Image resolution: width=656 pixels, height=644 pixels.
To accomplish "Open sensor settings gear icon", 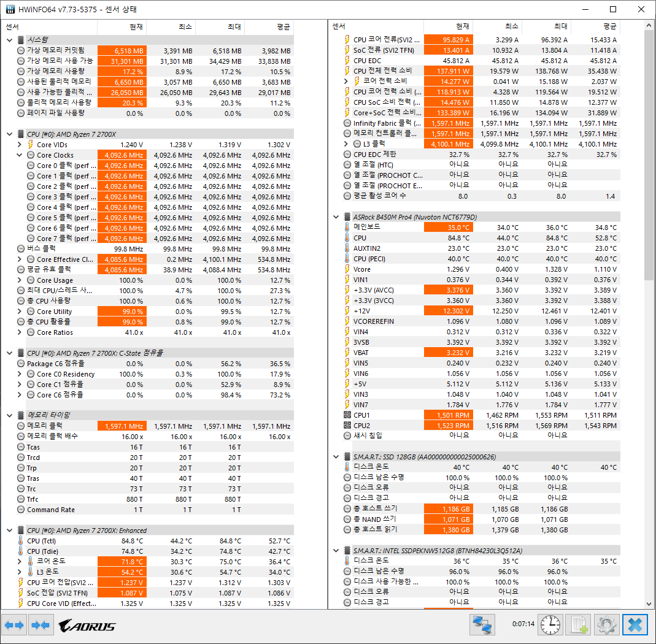I will (x=606, y=625).
